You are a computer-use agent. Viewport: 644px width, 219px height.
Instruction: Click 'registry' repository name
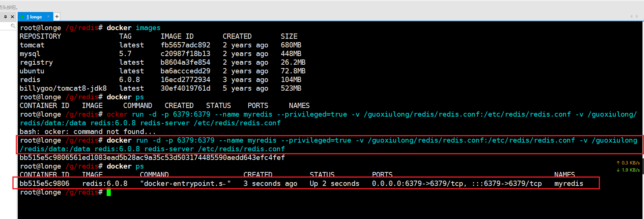pyautogui.click(x=36, y=62)
